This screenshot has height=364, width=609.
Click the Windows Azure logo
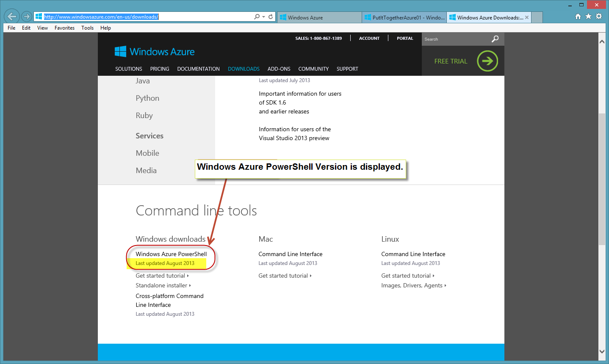tap(155, 52)
